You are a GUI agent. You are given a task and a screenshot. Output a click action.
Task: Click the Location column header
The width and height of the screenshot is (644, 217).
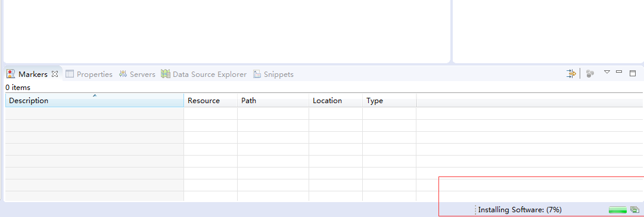click(x=335, y=100)
